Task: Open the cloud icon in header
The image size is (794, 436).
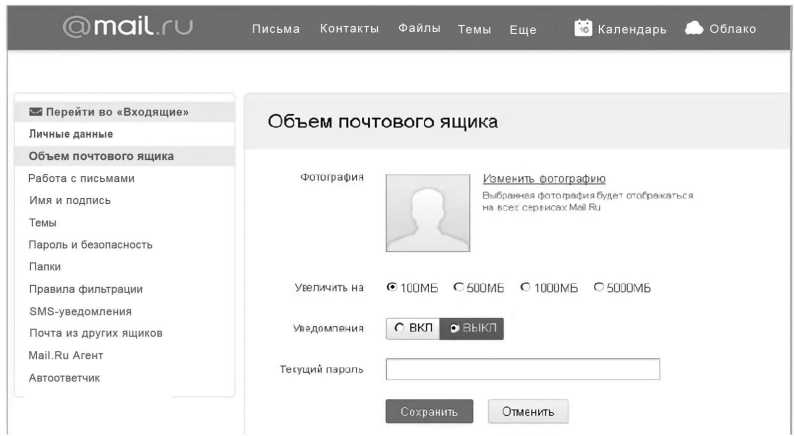Action: pos(694,28)
